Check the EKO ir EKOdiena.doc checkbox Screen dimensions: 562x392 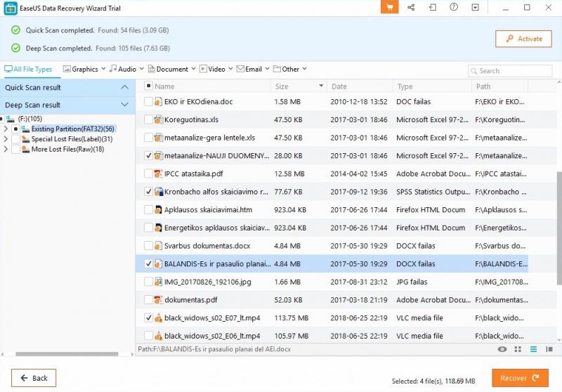pos(148,102)
